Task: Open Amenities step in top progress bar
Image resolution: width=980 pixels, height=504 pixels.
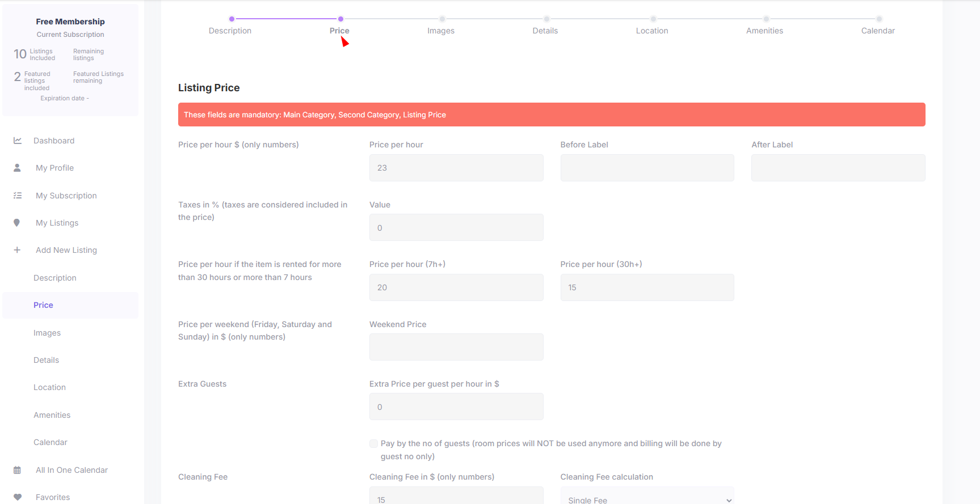Action: point(764,31)
